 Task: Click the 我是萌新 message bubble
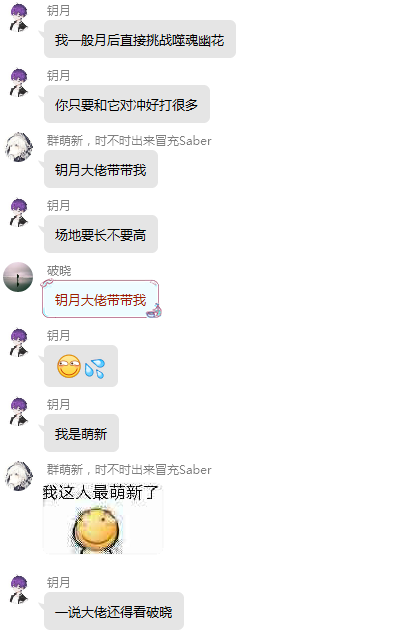pyautogui.click(x=81, y=433)
